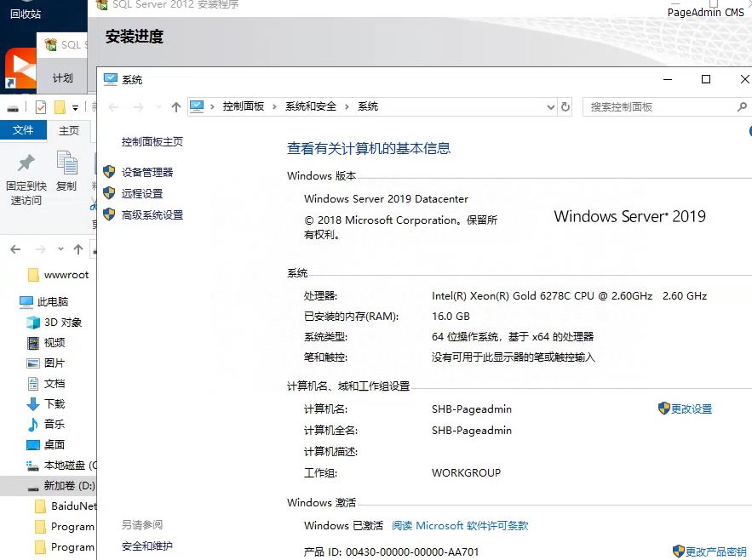Click Explorer Back arrow button

coord(15,249)
